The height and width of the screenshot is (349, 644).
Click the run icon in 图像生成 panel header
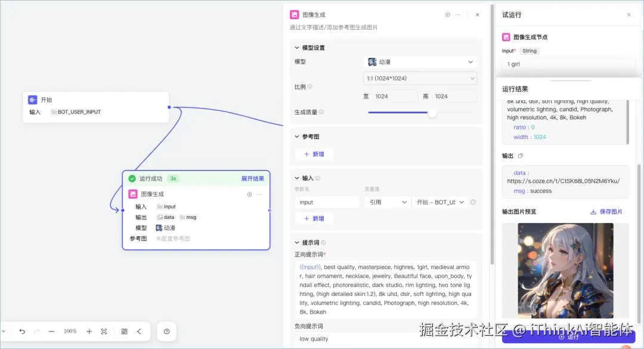[448, 15]
